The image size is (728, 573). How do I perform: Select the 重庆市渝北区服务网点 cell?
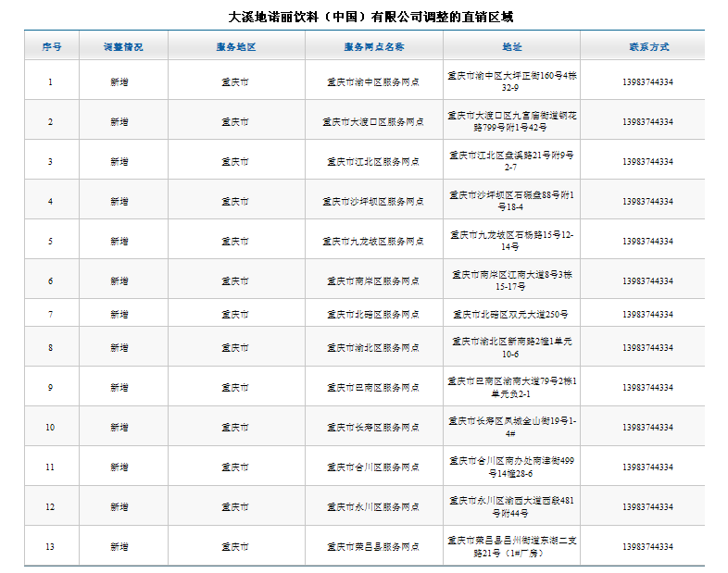click(373, 348)
